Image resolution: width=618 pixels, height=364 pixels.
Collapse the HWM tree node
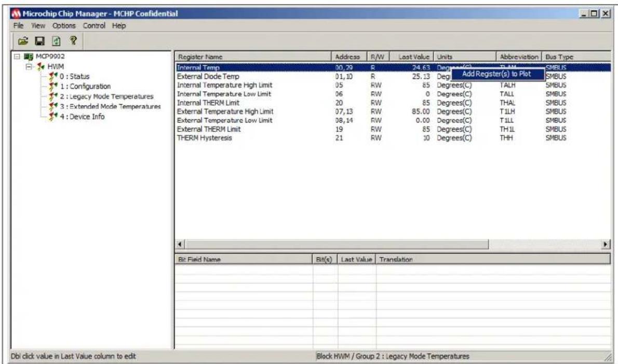[x=29, y=66]
